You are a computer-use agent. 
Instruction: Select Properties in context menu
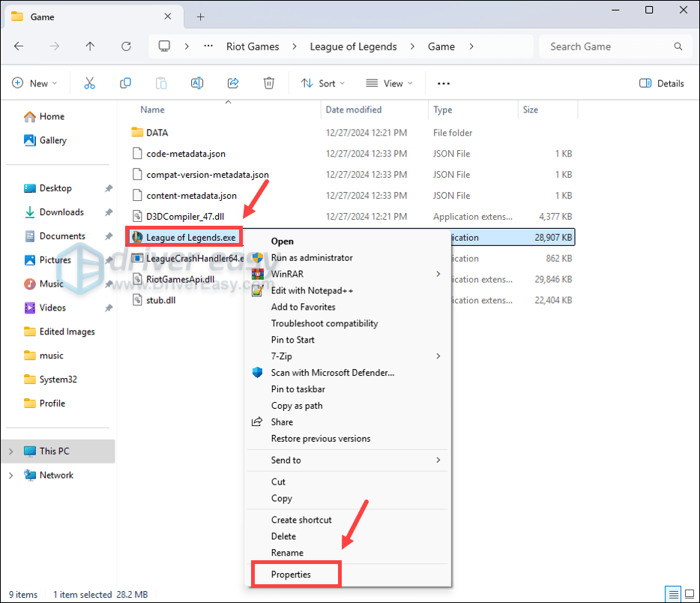pos(291,574)
